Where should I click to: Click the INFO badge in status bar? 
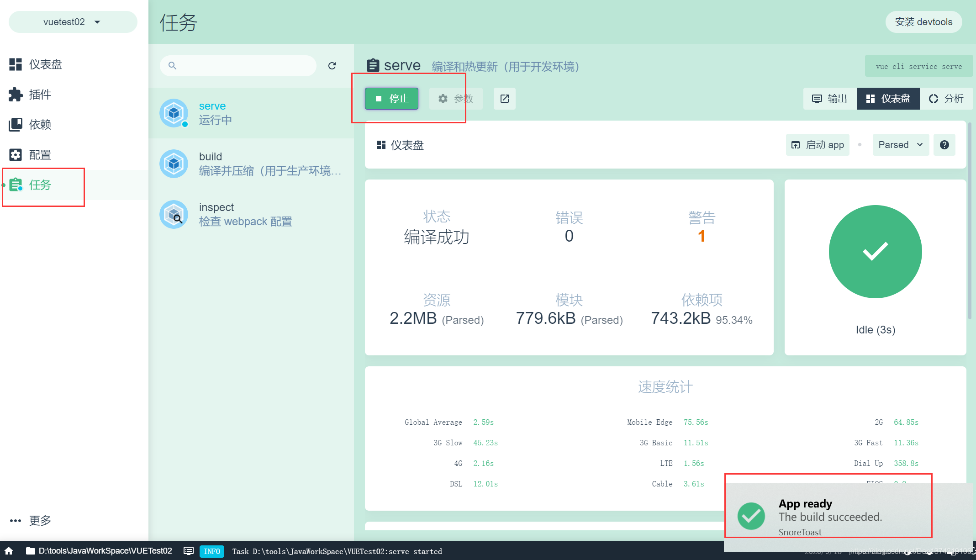coord(212,551)
